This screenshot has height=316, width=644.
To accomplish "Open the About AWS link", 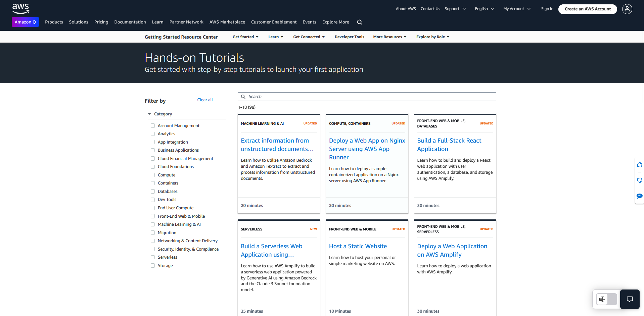I will [x=406, y=9].
